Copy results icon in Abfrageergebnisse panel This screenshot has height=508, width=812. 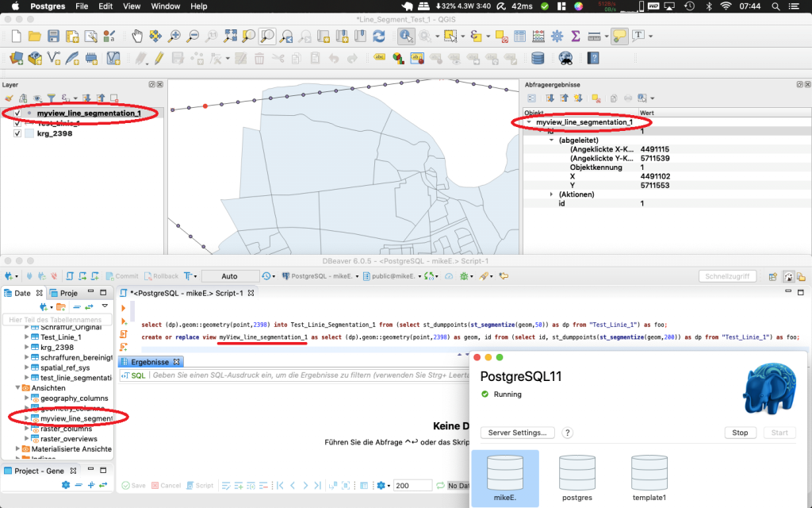click(613, 98)
